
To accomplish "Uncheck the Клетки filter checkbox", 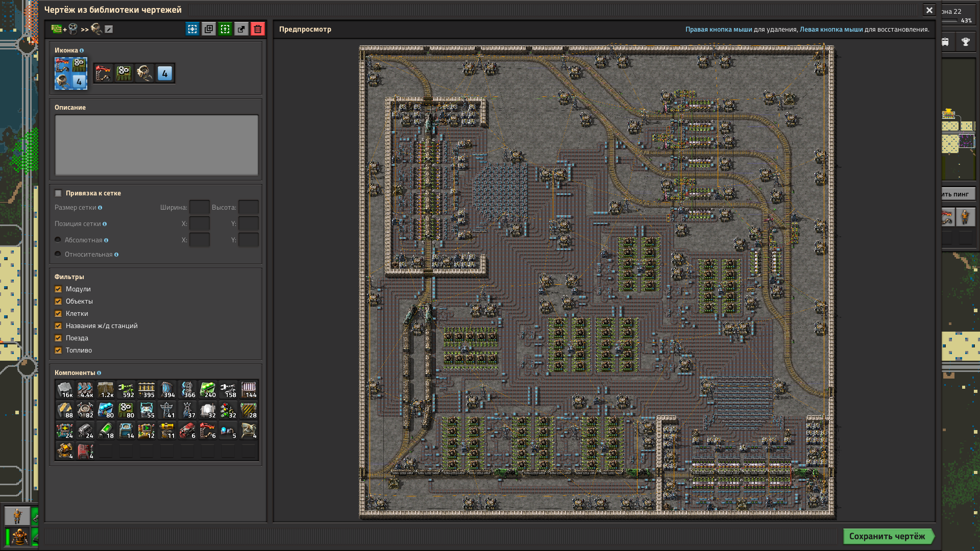I will click(58, 314).
